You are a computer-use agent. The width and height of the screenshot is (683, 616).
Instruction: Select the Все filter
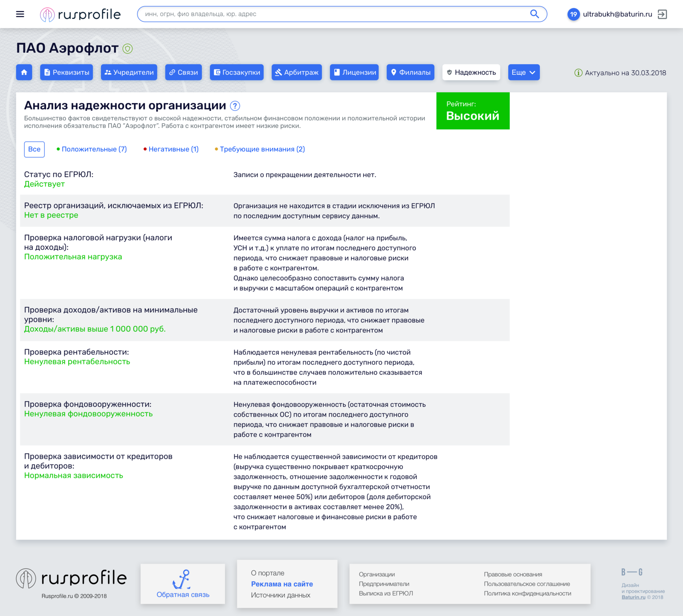tap(34, 149)
